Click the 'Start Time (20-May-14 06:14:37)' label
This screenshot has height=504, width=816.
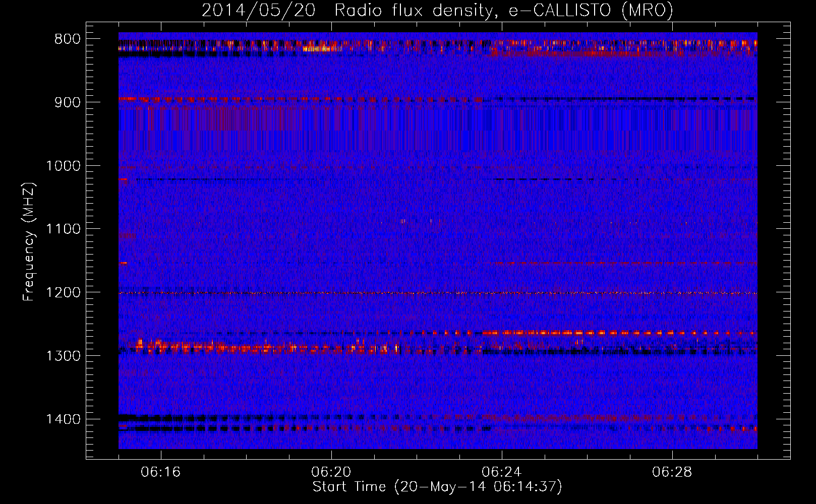point(437,487)
